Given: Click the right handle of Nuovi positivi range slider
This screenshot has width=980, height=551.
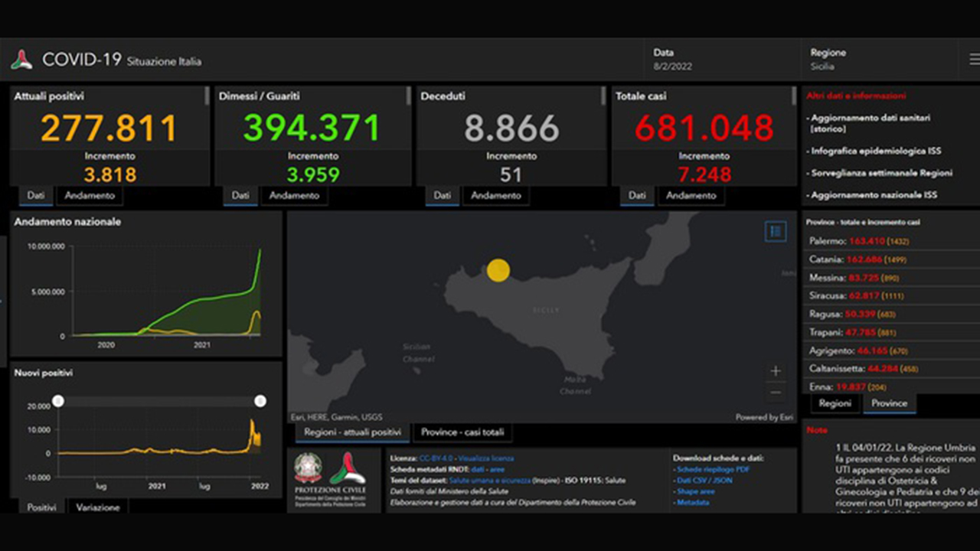Looking at the screenshot, I should 260,401.
